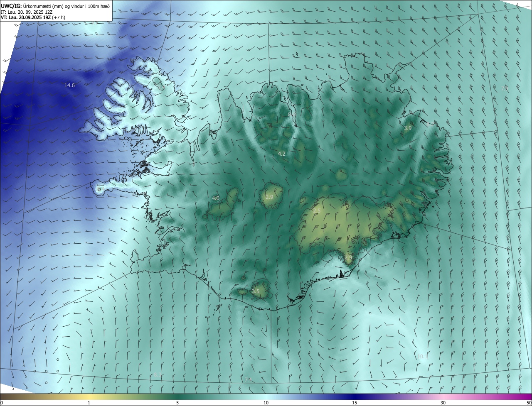Click the 1 tick on the color scale
This screenshot has height=406, width=532.
pos(89,403)
